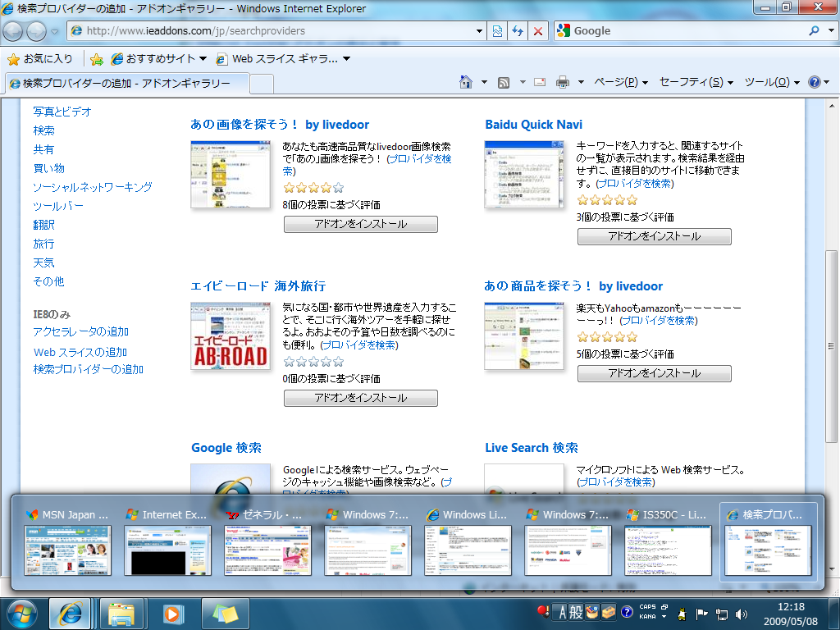Click the IME 般 conversion mode icon
The height and width of the screenshot is (630, 840).
click(576, 612)
